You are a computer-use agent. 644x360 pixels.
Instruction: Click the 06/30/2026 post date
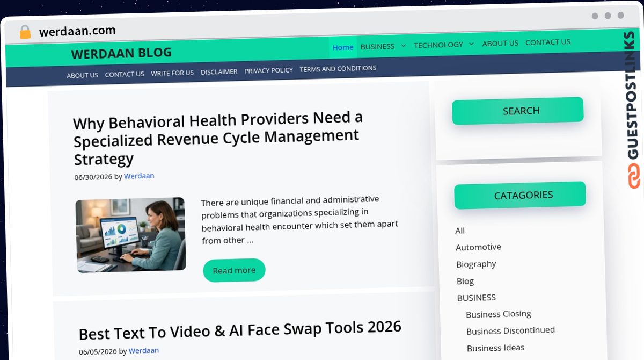(x=93, y=177)
